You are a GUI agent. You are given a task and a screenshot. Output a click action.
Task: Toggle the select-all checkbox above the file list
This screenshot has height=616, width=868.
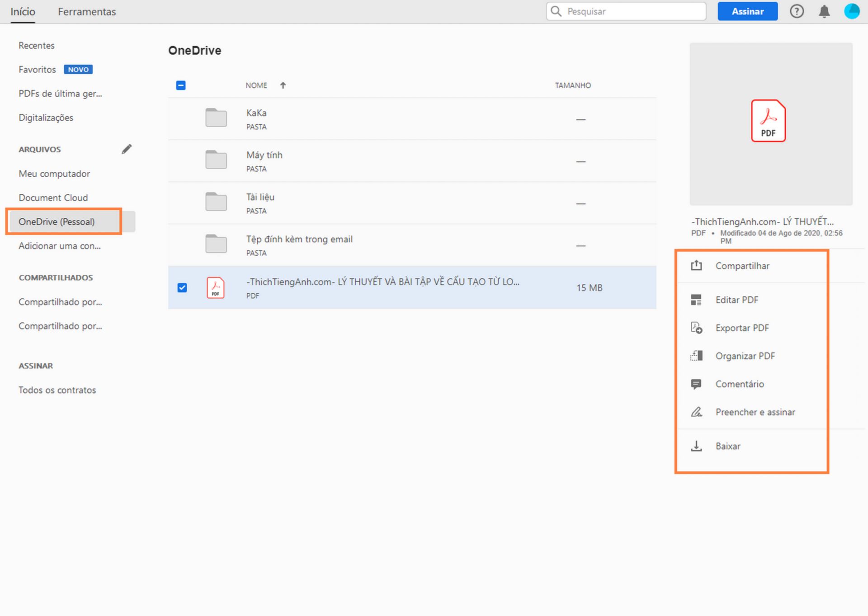pos(181,85)
